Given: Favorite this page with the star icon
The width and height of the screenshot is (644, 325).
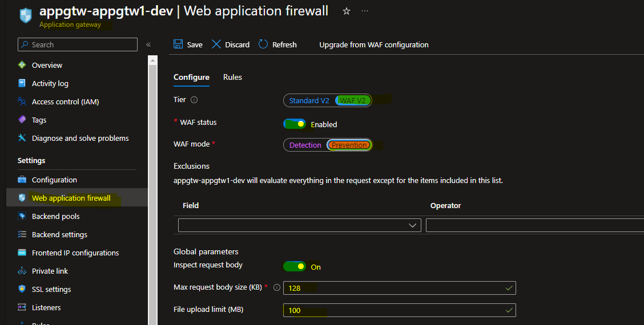Looking at the screenshot, I should [346, 11].
